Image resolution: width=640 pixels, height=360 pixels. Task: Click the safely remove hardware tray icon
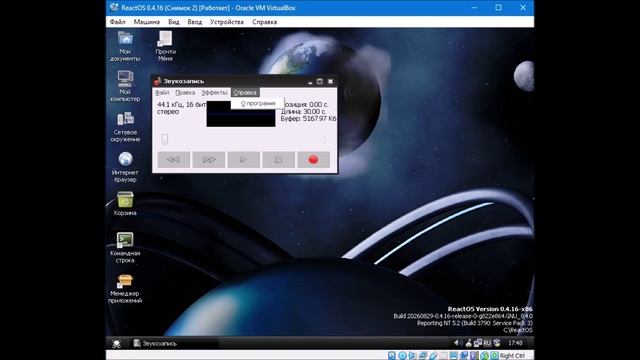[469, 343]
